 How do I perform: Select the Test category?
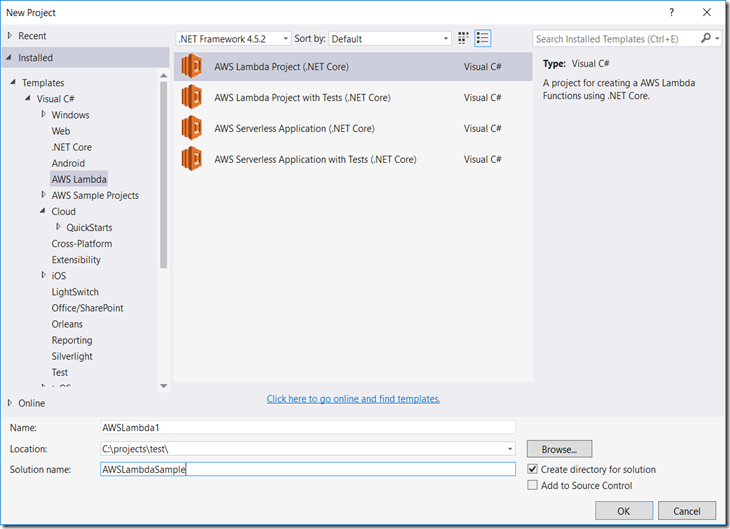[x=60, y=373]
